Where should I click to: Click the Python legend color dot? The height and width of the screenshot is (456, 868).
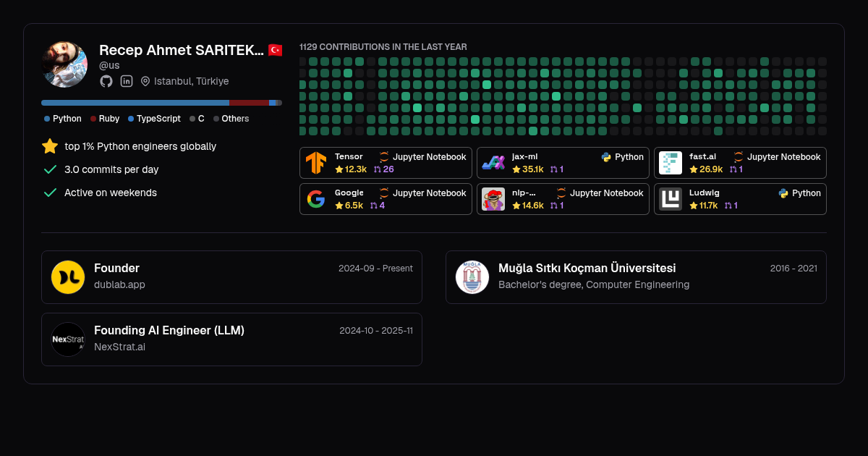(x=47, y=119)
